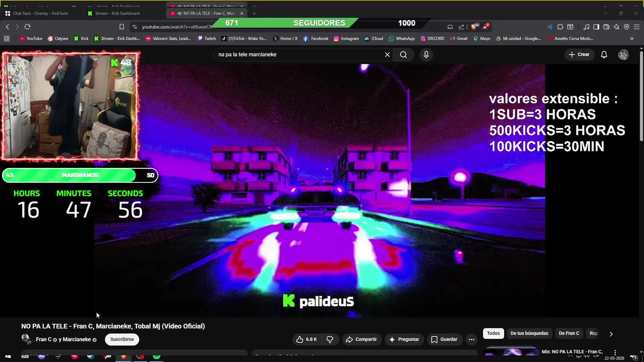This screenshot has height=362, width=644.
Task: Click the Preguntar button
Action: coord(404,339)
